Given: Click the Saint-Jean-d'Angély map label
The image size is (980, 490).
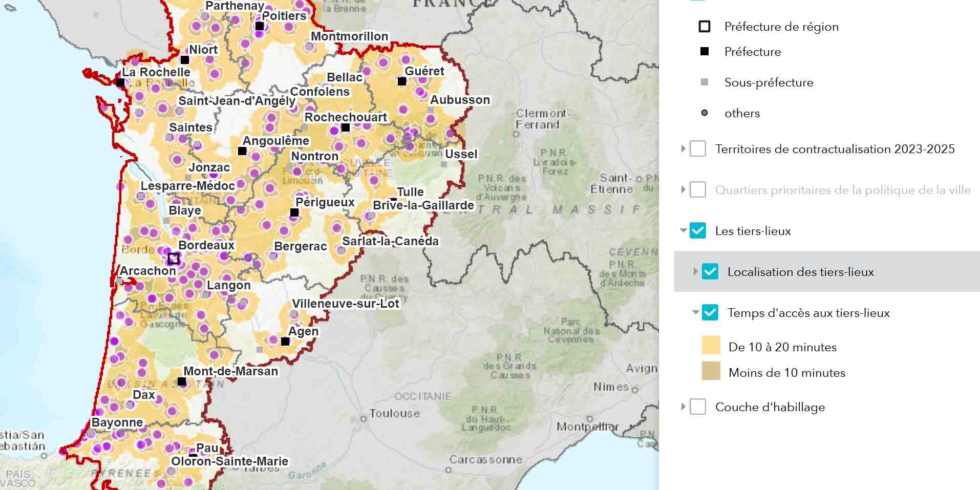Looking at the screenshot, I should tap(237, 101).
